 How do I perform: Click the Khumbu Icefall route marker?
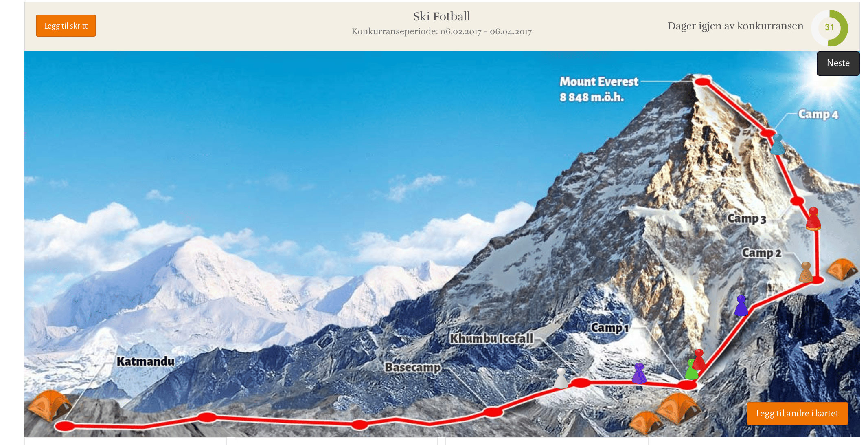581,383
